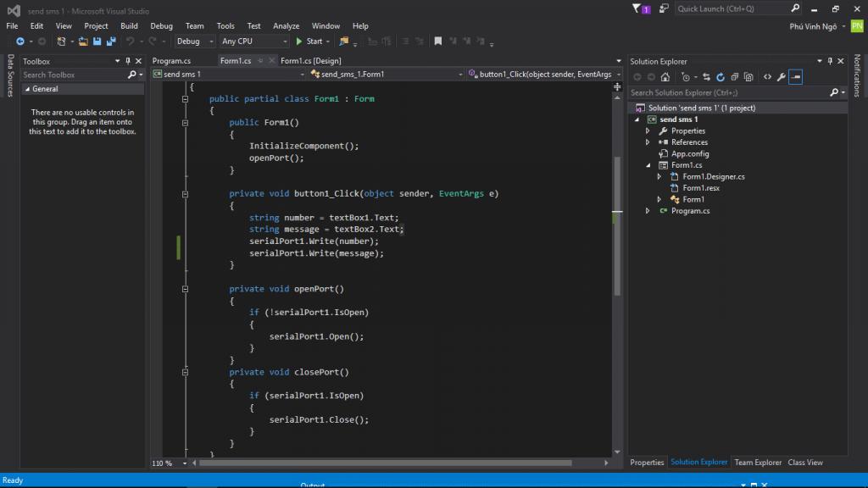Click the Properties wrench icon in Solution Explorer
This screenshot has height=488, width=868.
tap(781, 76)
